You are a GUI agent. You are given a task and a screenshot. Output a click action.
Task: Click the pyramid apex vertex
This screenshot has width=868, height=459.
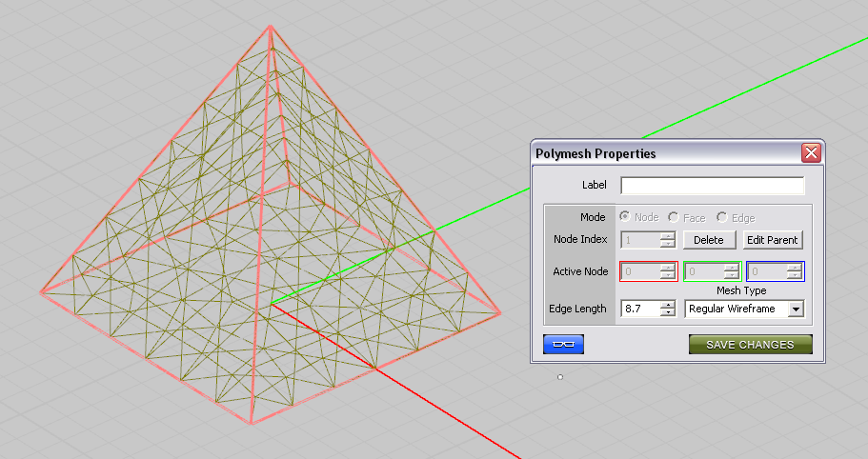(x=271, y=26)
